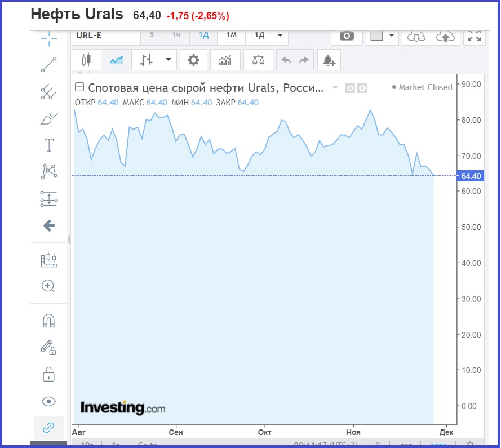Click the МАКС 64.40 value
501x448 pixels.
point(145,103)
